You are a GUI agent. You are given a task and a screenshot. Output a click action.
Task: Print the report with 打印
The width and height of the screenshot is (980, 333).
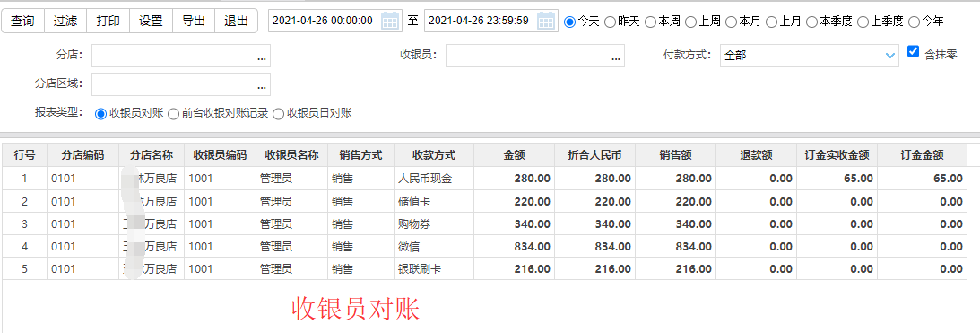click(108, 21)
